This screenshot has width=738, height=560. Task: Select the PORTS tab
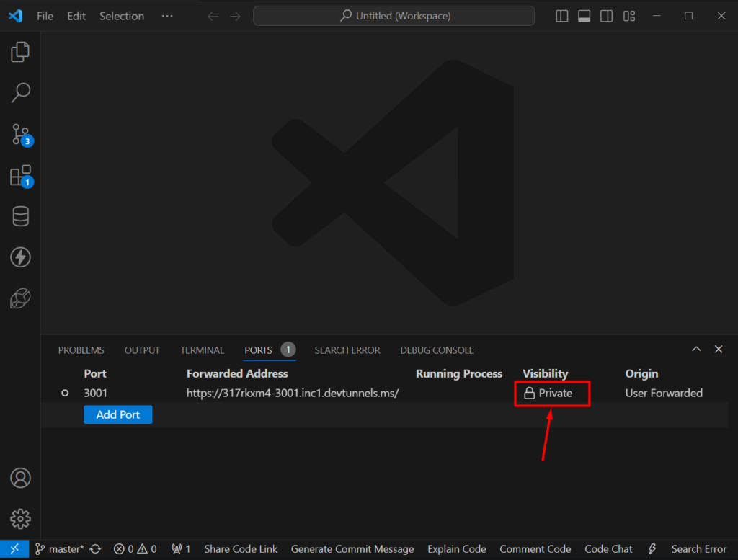tap(270, 350)
